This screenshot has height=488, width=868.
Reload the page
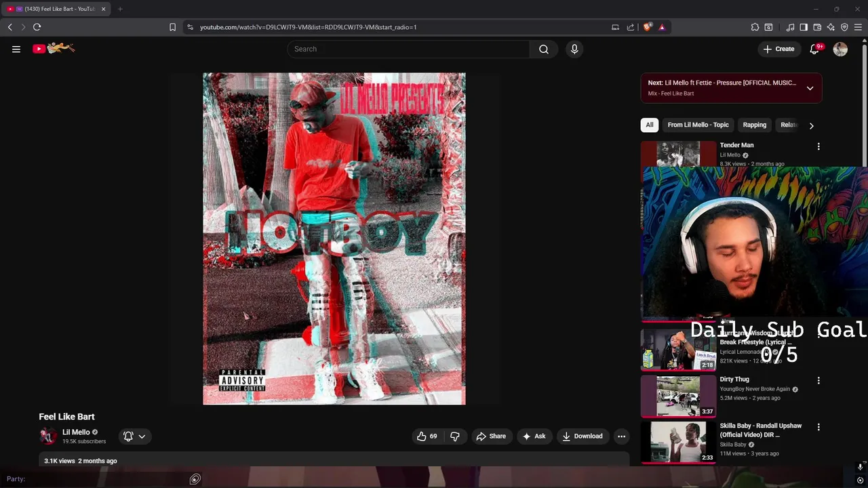pyautogui.click(x=37, y=27)
